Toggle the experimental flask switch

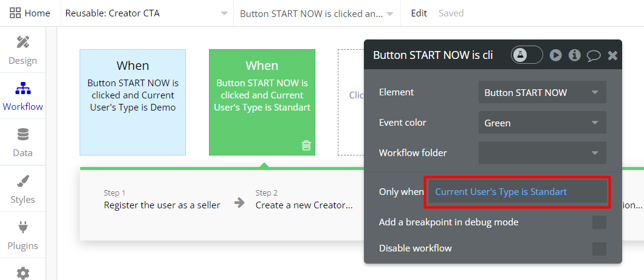527,55
